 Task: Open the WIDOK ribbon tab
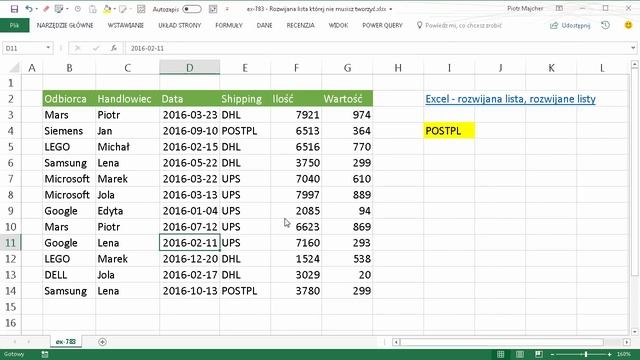[x=338, y=25]
